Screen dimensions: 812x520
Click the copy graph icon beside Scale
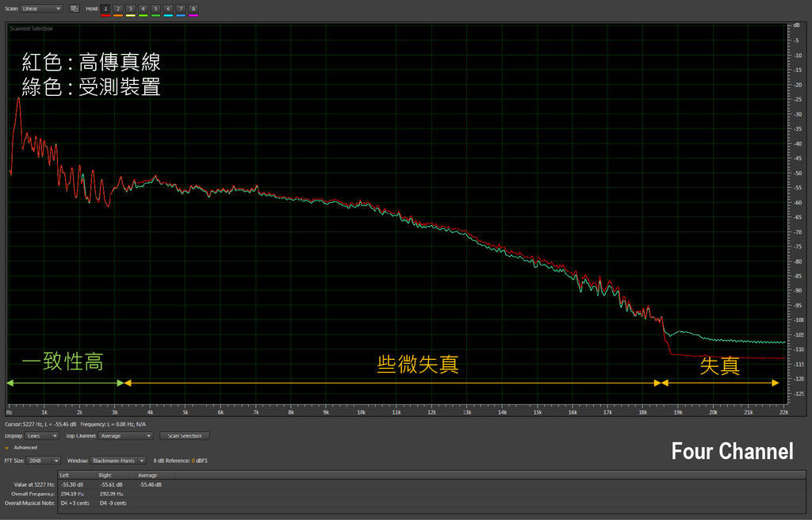coord(75,9)
